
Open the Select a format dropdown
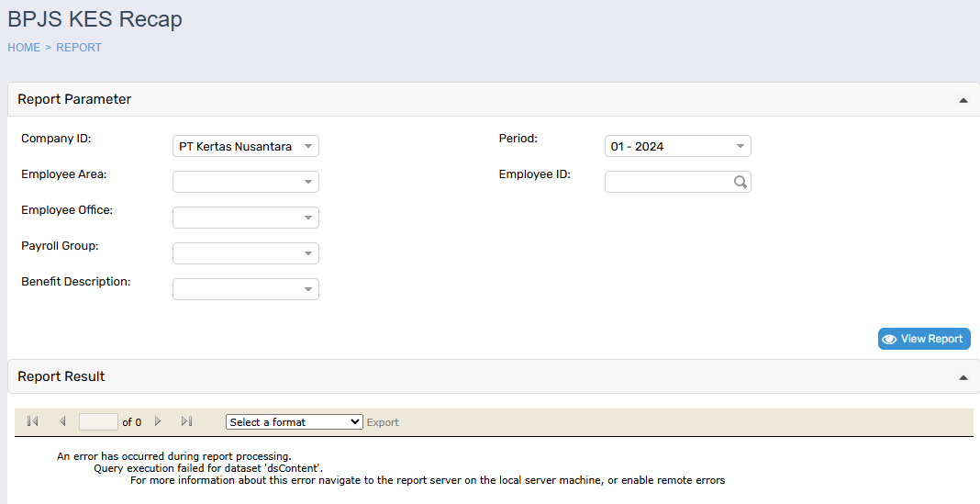(x=294, y=422)
